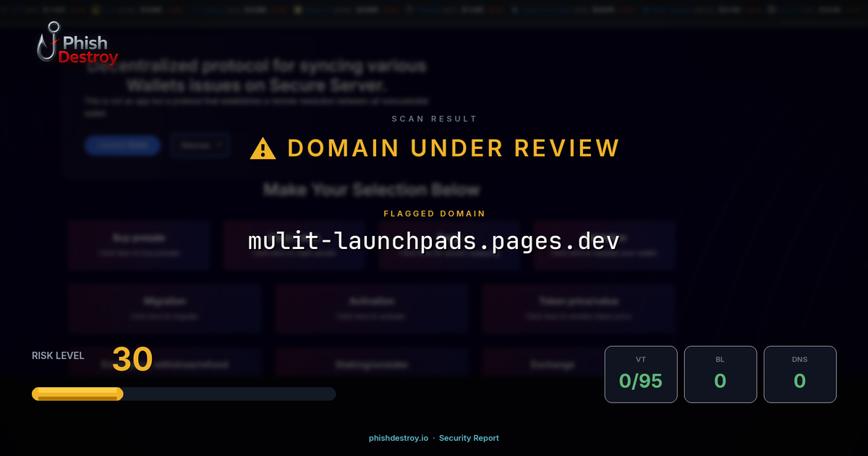Expand the Scan Result section header

[433, 118]
